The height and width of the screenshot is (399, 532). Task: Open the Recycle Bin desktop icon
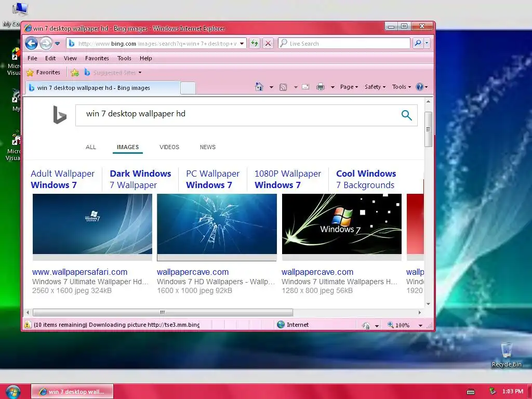coord(507,355)
